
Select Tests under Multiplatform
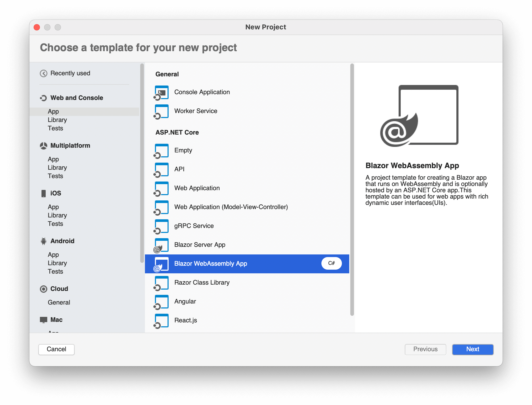point(55,176)
